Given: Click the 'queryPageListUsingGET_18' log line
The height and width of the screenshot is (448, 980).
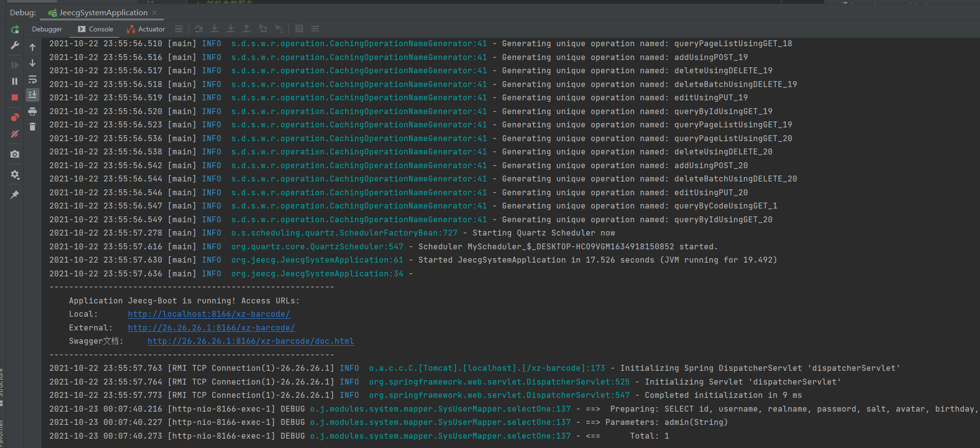Looking at the screenshot, I should [x=420, y=44].
